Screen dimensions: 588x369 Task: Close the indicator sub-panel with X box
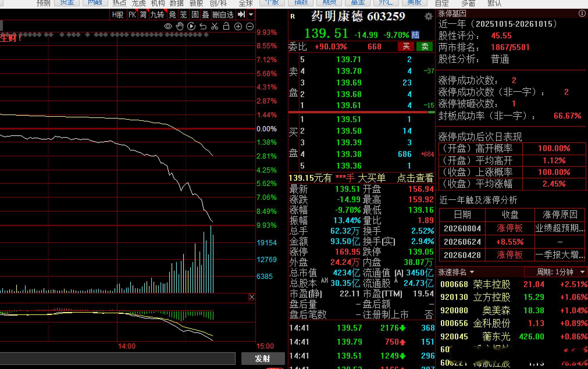tap(252, 297)
